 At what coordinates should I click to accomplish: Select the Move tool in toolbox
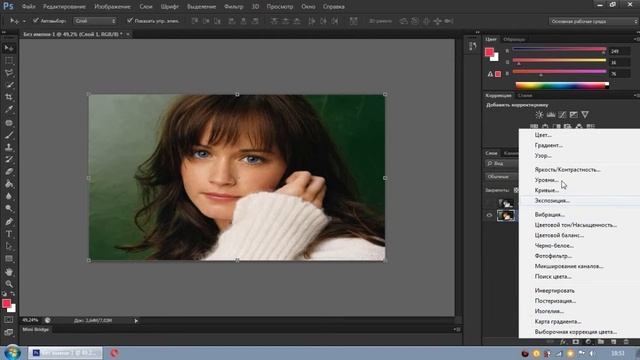pyautogui.click(x=9, y=48)
